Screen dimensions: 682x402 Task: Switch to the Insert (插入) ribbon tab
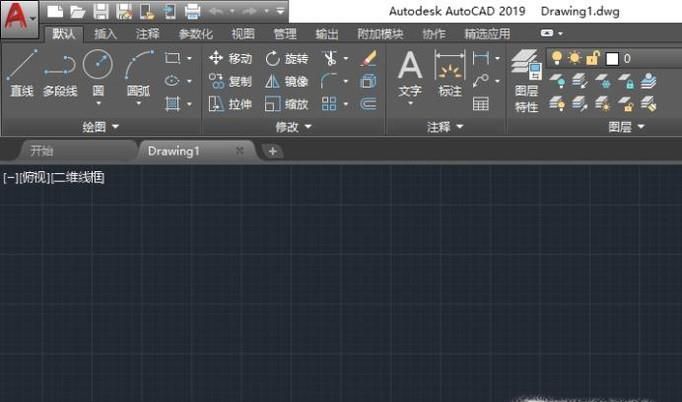click(x=105, y=34)
